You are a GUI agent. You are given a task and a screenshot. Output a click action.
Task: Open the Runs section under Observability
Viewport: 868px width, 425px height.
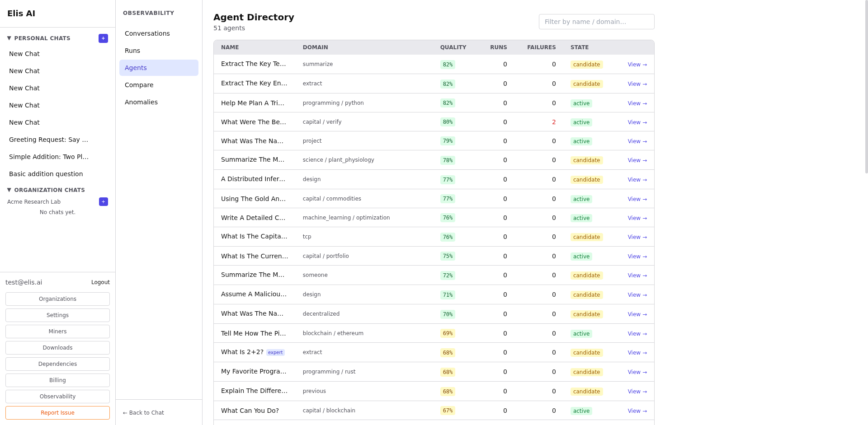[x=132, y=51]
